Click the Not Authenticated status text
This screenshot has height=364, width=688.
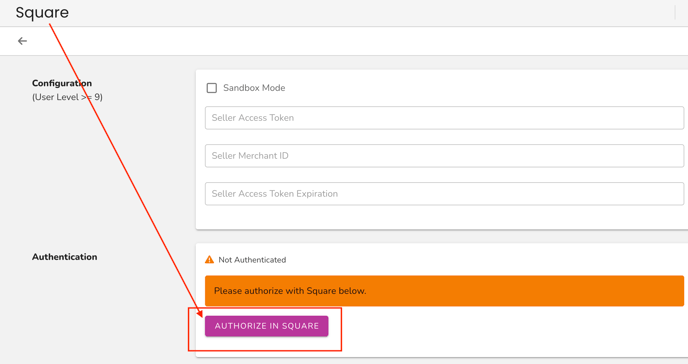click(252, 260)
